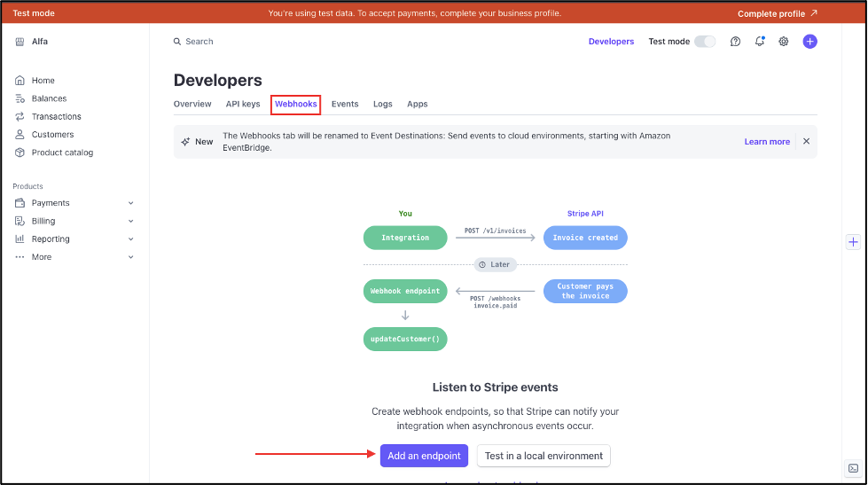This screenshot has height=485, width=868.
Task: Click the Customer pays the invoice node
Action: pyautogui.click(x=585, y=291)
